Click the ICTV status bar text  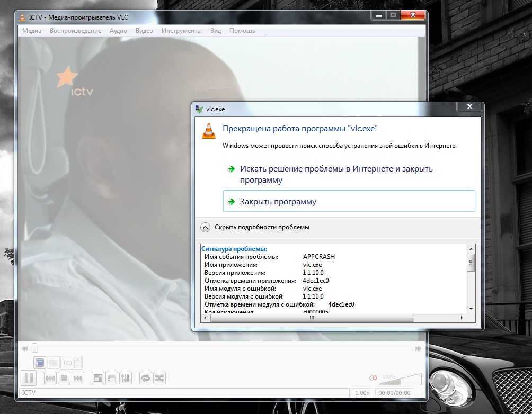pos(29,393)
